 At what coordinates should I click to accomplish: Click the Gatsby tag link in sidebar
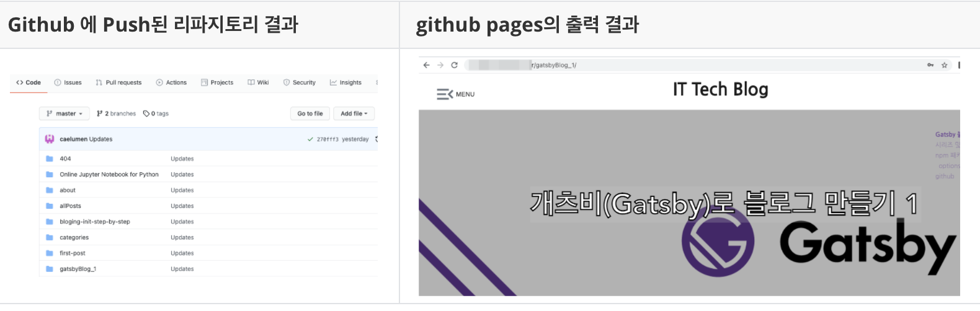[x=947, y=134]
